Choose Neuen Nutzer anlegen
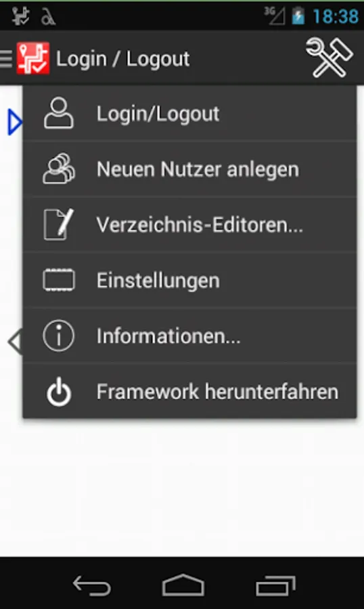Viewport: 364px width, 609px height. (x=189, y=169)
